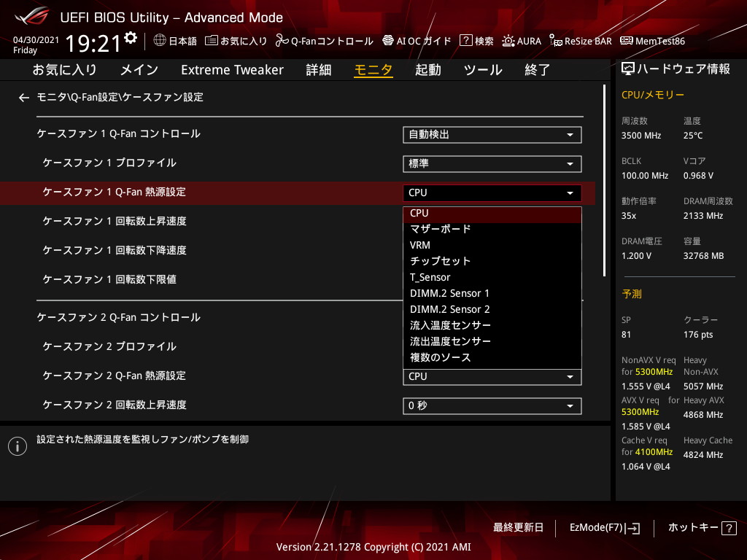Open the ケースファン 2 回転数上昇速度 dropdown
The height and width of the screenshot is (560, 747).
pyautogui.click(x=492, y=405)
